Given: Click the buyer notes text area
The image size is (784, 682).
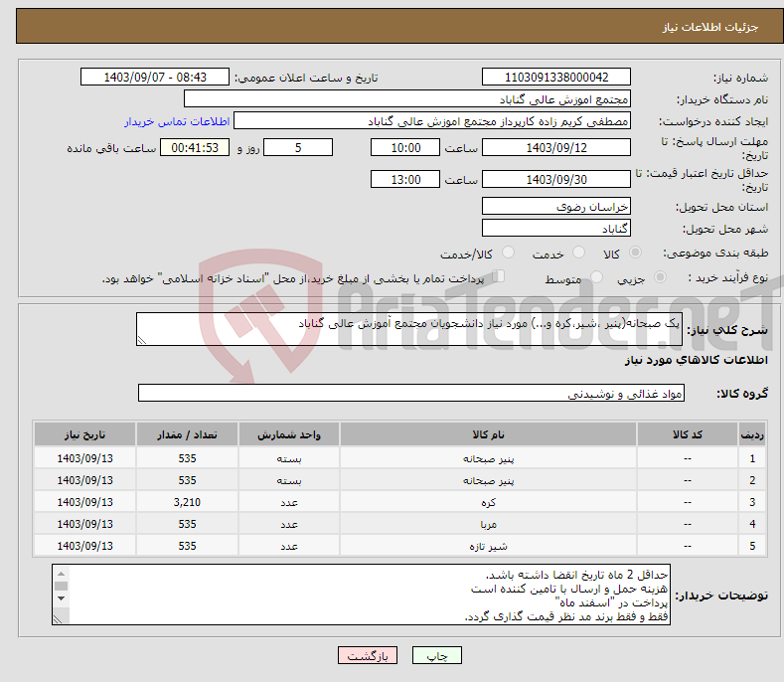Looking at the screenshot, I should 361,595.
